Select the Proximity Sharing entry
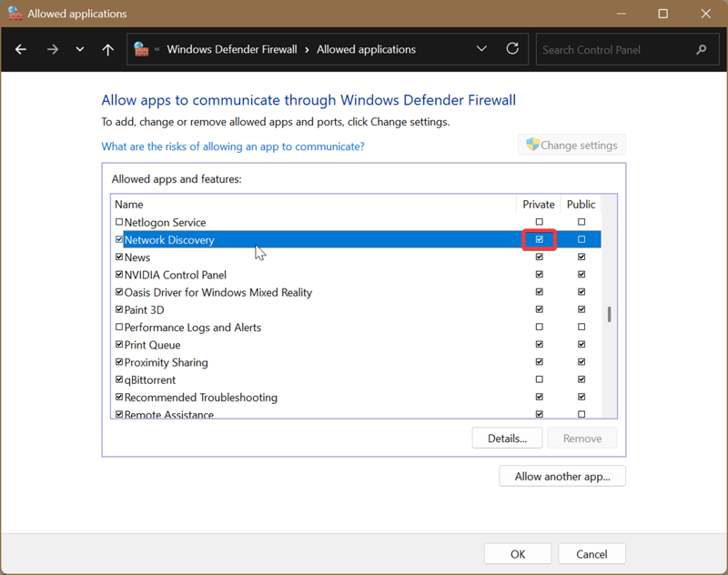This screenshot has width=728, height=575. 167,362
